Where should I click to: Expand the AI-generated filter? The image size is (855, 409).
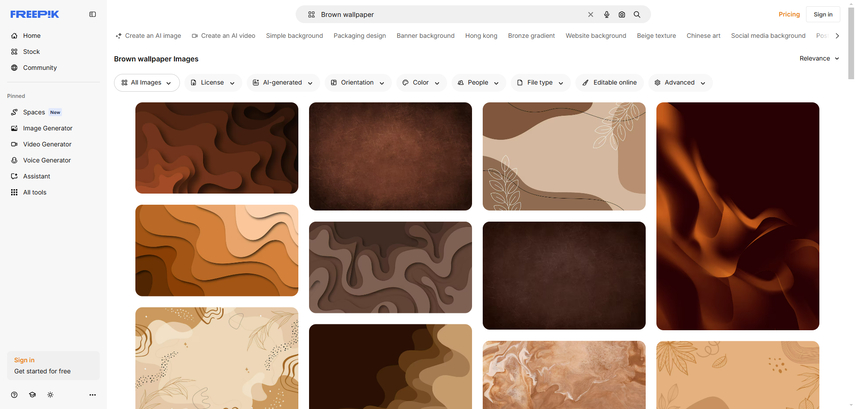point(283,83)
